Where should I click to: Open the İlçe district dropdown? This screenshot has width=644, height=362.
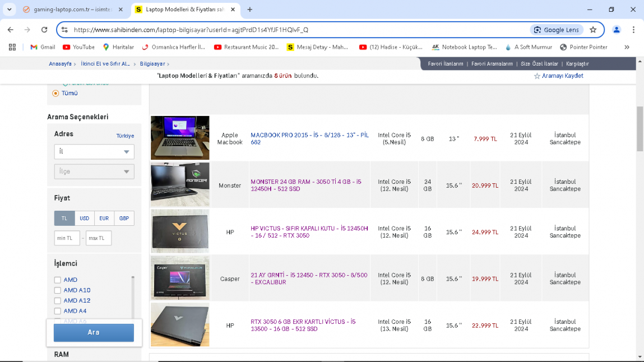pyautogui.click(x=94, y=171)
